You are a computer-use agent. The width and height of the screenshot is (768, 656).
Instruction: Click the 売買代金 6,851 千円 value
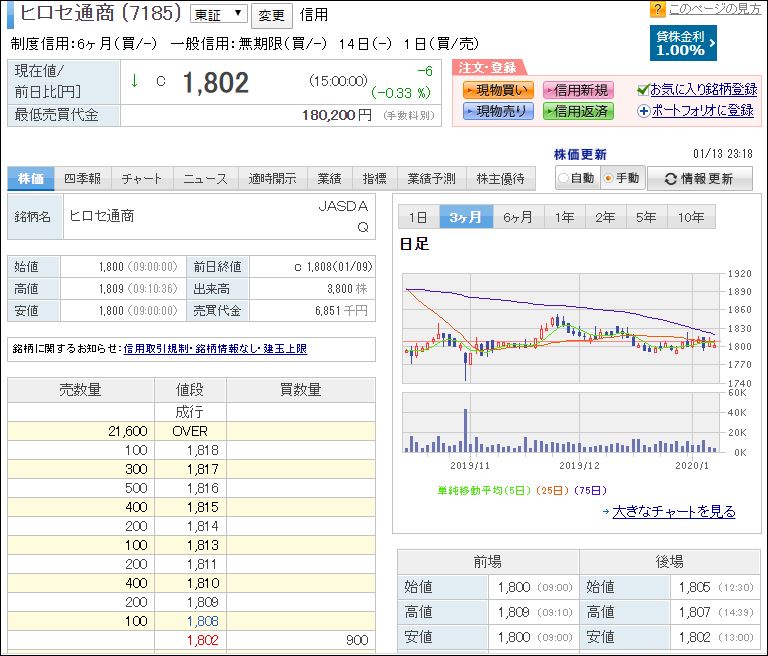(341, 311)
